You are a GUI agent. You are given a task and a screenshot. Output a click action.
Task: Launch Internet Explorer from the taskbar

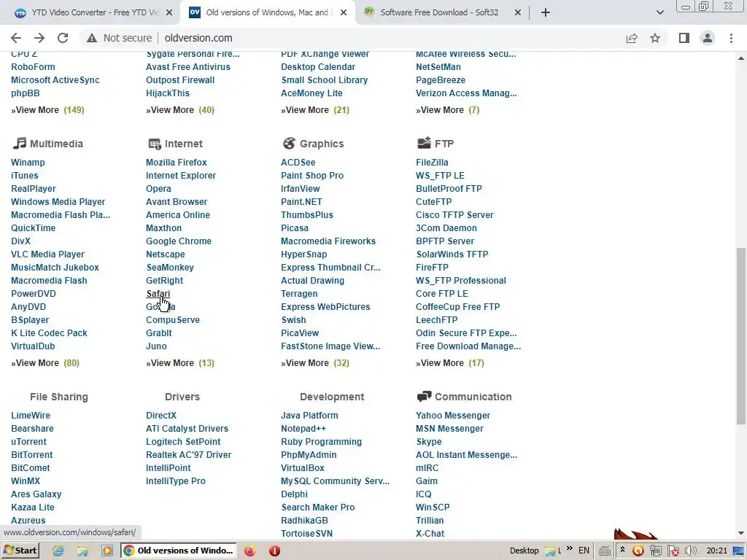pyautogui.click(x=58, y=551)
